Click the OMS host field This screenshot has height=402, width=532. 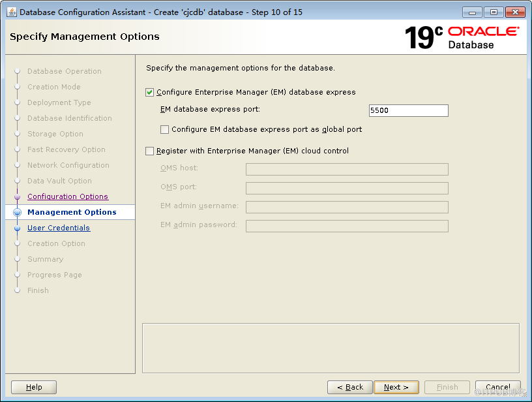[347, 169]
